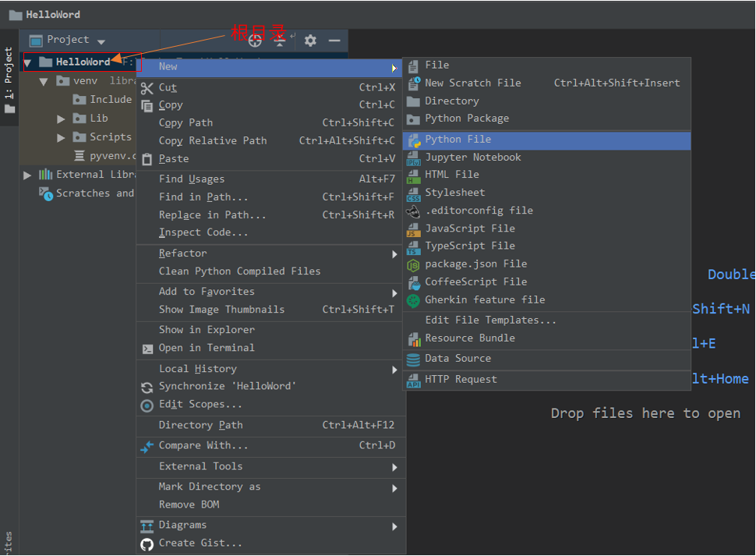Screen dimensions: 756x556
Task: Click the Python Package folder icon
Action: click(x=414, y=119)
